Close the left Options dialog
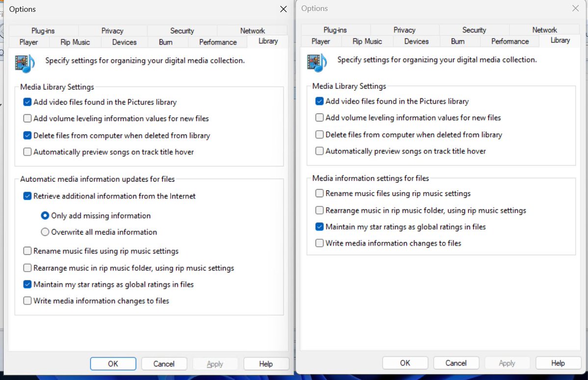588x380 pixels. [283, 9]
